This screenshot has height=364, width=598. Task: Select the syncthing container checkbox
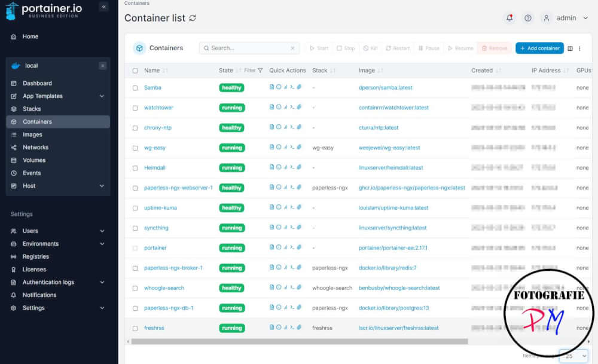[135, 228]
